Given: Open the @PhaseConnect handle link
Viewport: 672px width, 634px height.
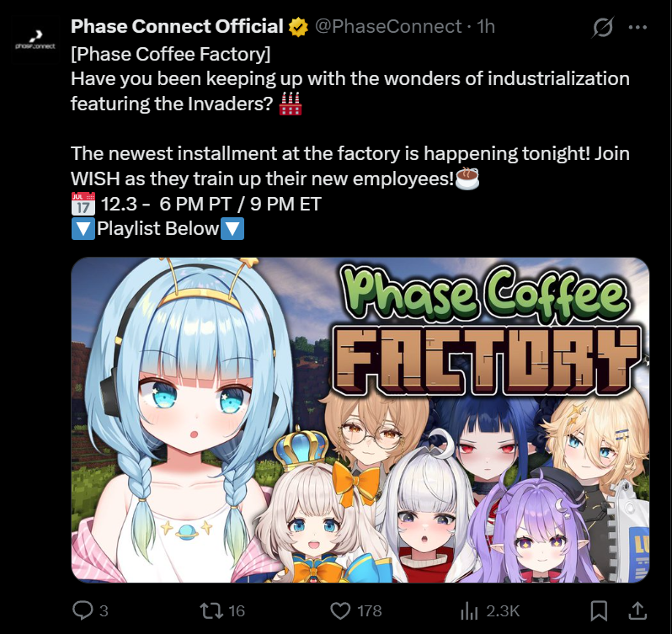Looking at the screenshot, I should 388,27.
